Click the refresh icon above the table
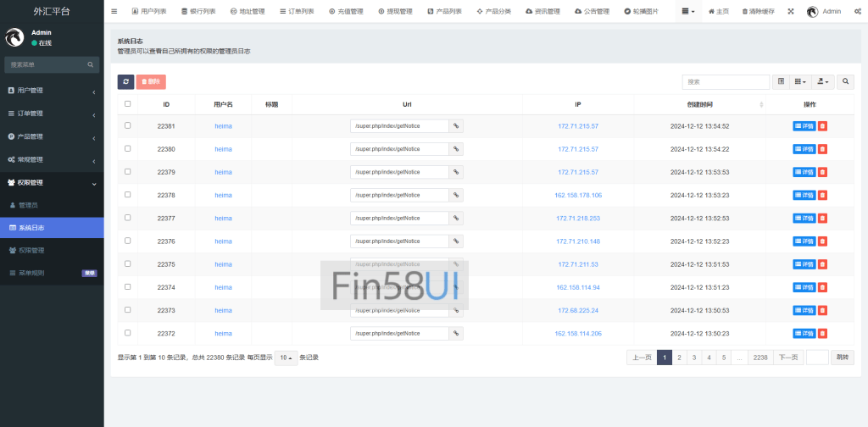The height and width of the screenshot is (427, 868). (125, 81)
